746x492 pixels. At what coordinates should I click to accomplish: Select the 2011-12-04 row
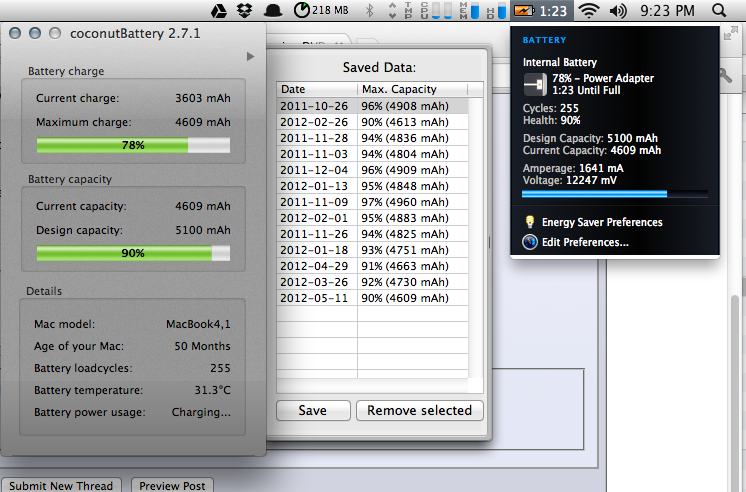pyautogui.click(x=373, y=170)
